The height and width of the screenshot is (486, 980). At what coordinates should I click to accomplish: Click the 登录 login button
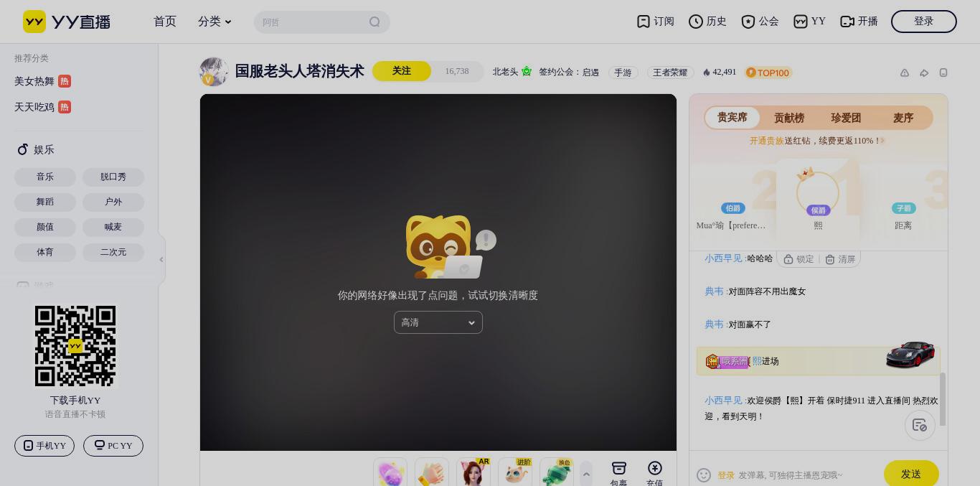coord(924,22)
